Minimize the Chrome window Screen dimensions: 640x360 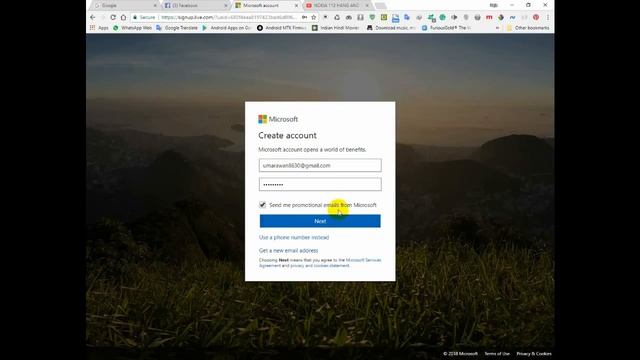click(512, 5)
